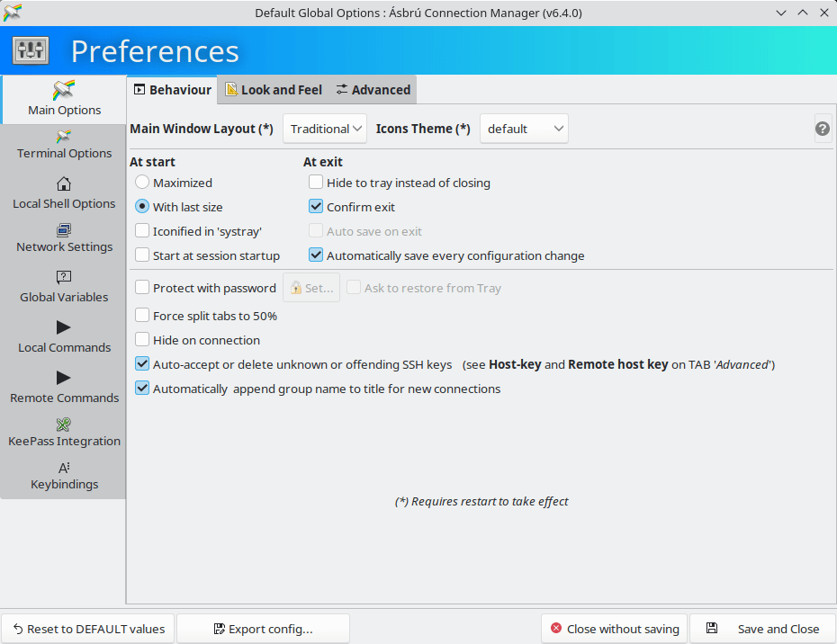Click the Ásbrú app icon in title bar
Image resolution: width=837 pixels, height=644 pixels.
(13, 13)
